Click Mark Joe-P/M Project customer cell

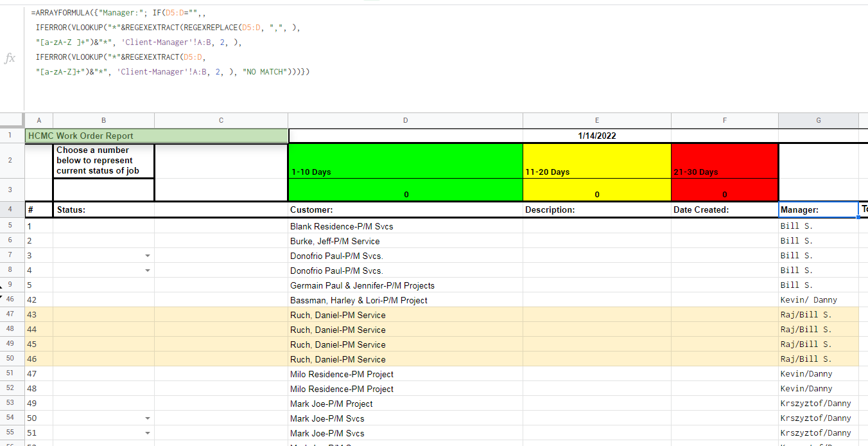coord(405,404)
